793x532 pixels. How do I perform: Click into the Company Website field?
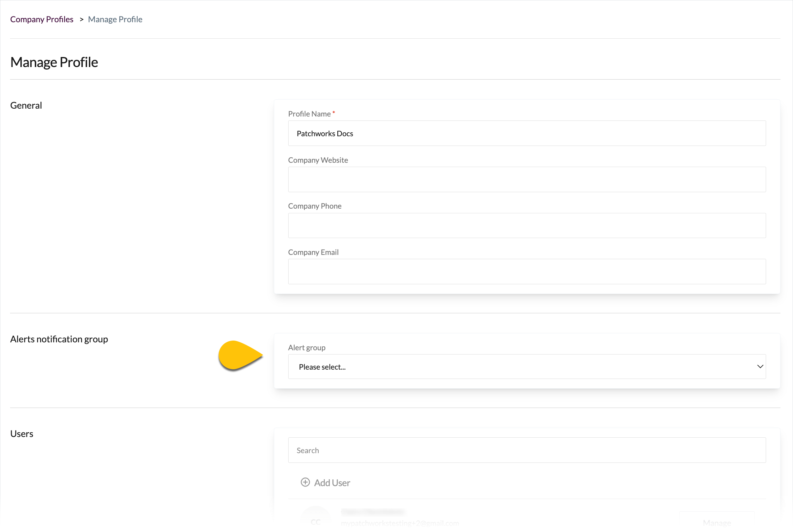pos(527,179)
